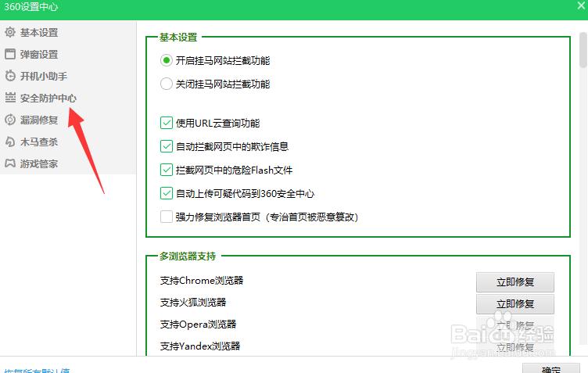Click the window icon beside 弹窗设置
Viewport: 588px width, 373px height.
(10, 54)
